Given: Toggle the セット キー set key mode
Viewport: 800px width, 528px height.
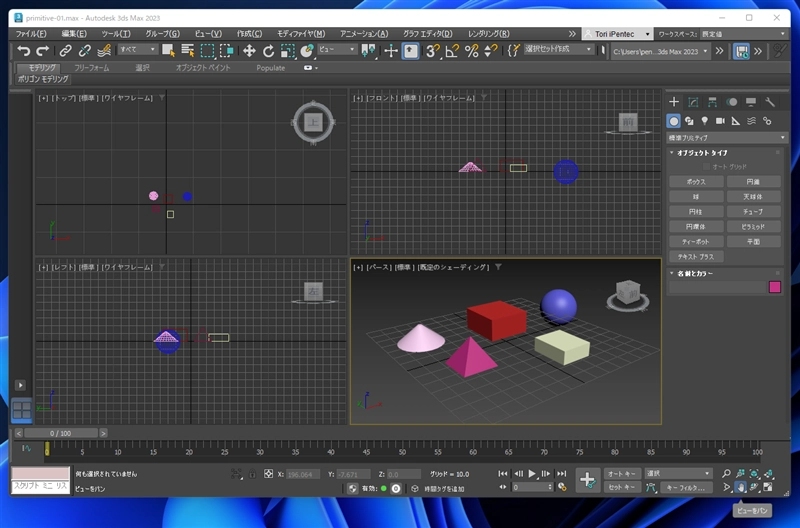Looking at the screenshot, I should (x=621, y=487).
